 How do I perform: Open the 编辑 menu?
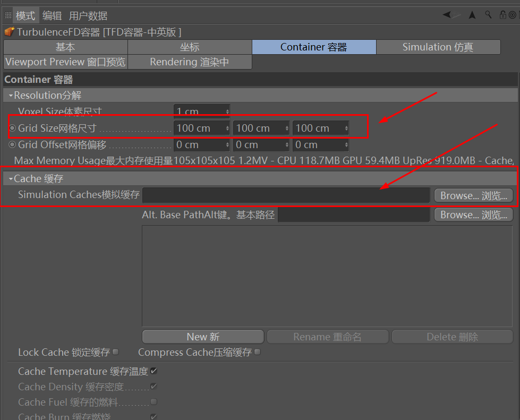pos(52,15)
